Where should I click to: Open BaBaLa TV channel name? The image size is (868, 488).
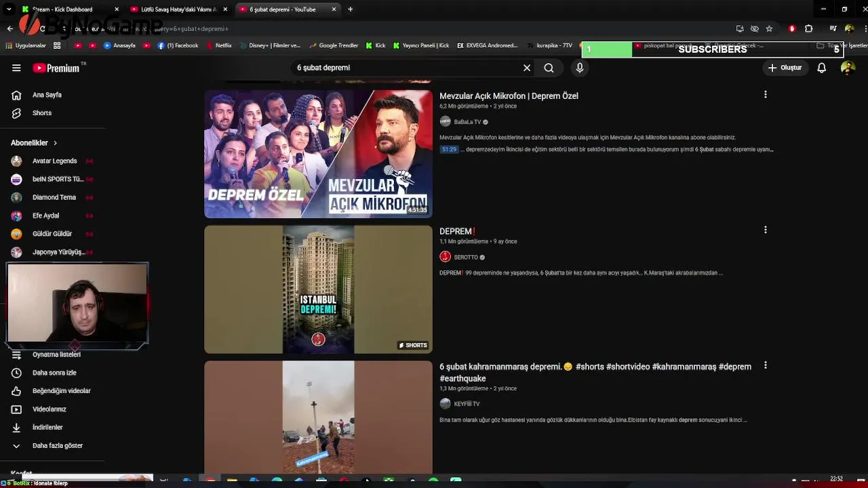pos(467,122)
